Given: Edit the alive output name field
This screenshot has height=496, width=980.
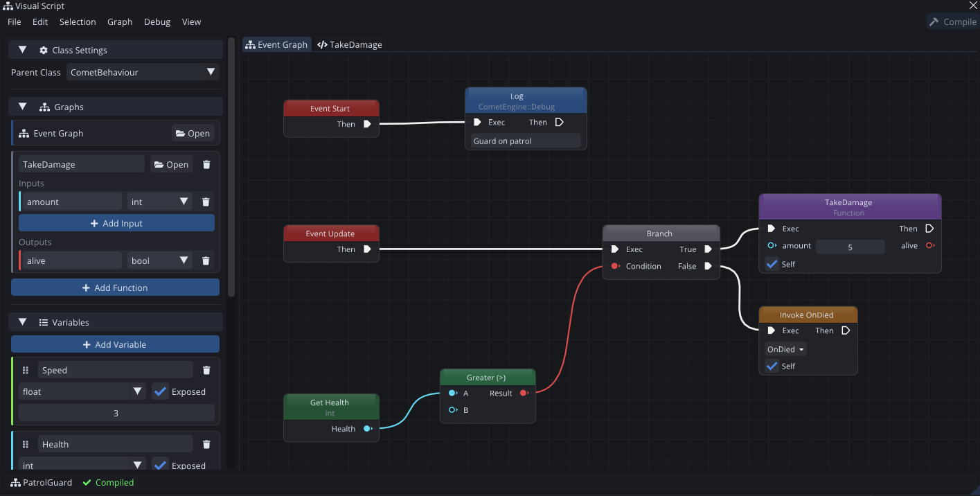Looking at the screenshot, I should pyautogui.click(x=71, y=260).
